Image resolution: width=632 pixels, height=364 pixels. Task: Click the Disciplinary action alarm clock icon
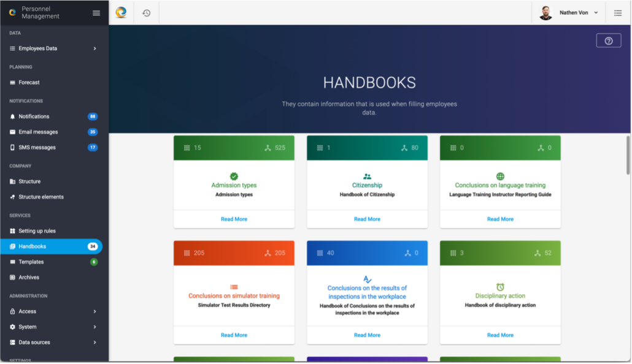(500, 287)
